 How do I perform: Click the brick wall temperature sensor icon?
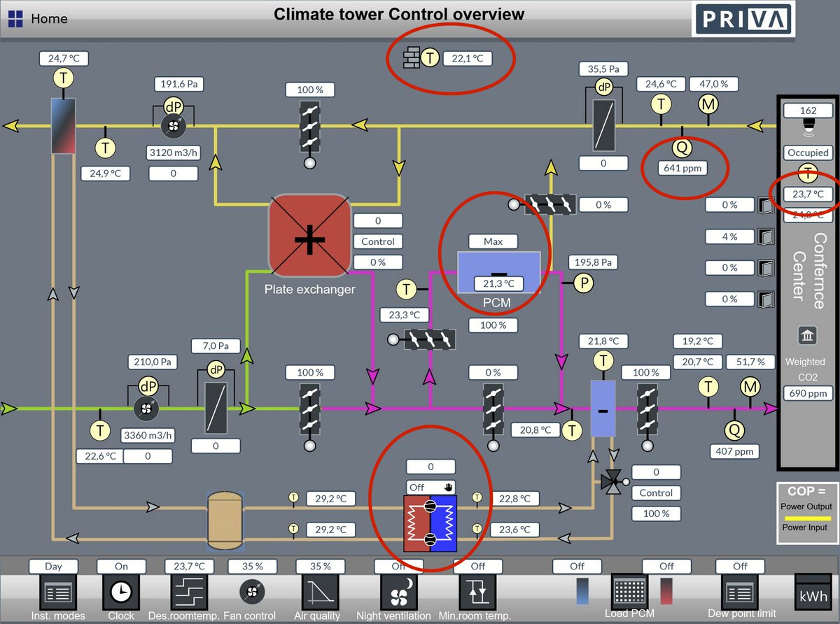coord(412,57)
